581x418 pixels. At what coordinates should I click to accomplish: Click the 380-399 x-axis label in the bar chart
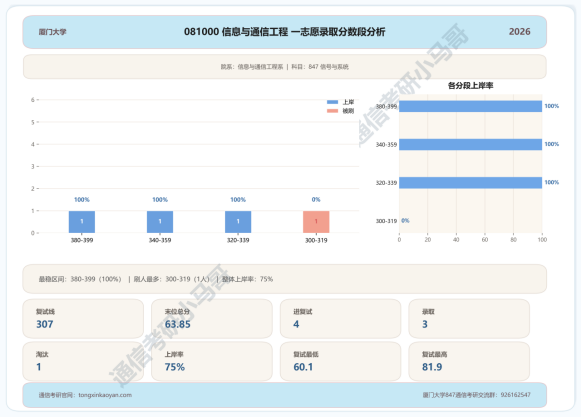point(82,240)
